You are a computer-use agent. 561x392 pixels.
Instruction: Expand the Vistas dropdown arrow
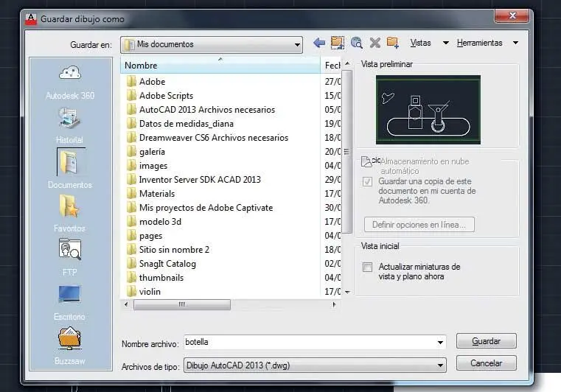tap(446, 43)
